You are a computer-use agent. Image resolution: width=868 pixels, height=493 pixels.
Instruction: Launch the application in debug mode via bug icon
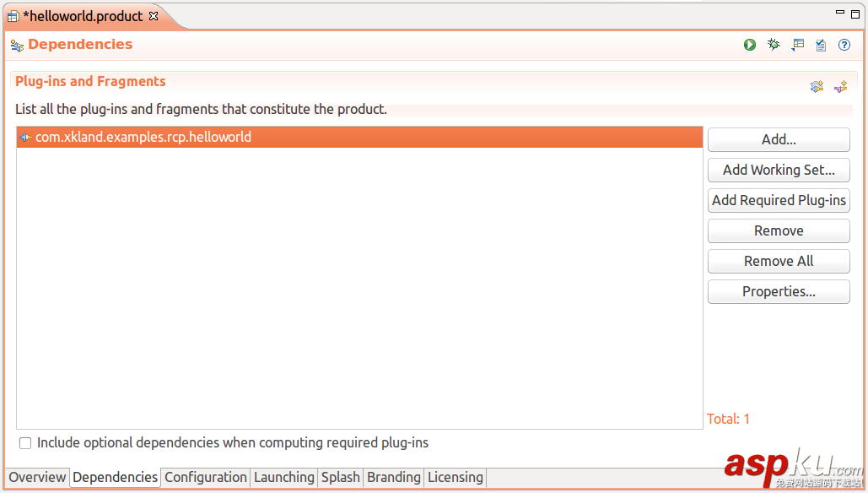point(774,45)
